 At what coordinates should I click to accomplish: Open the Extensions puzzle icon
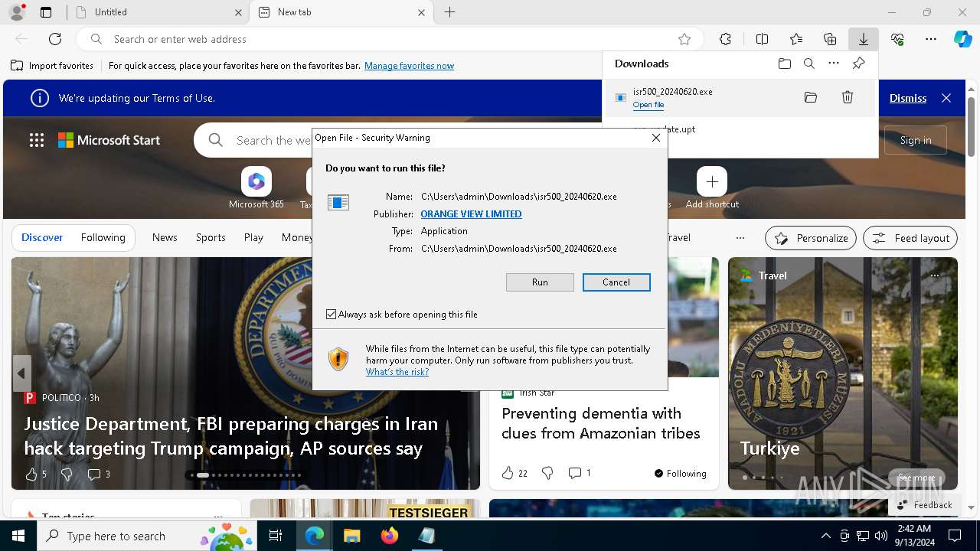(725, 39)
